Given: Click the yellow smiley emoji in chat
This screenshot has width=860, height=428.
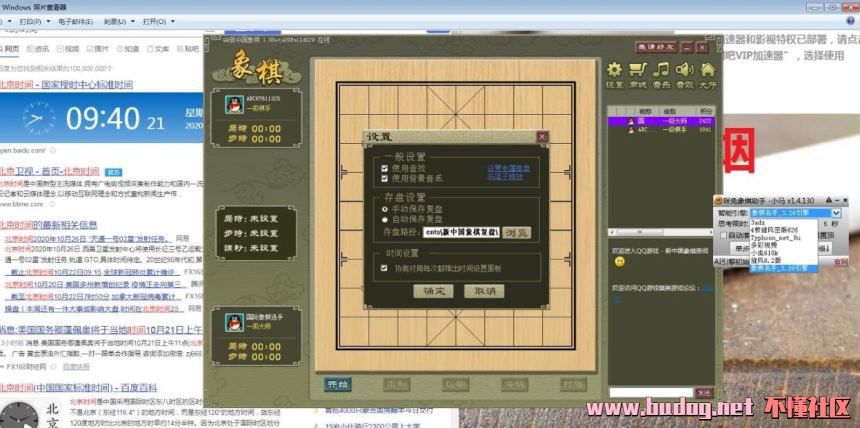Looking at the screenshot, I should tap(620, 261).
